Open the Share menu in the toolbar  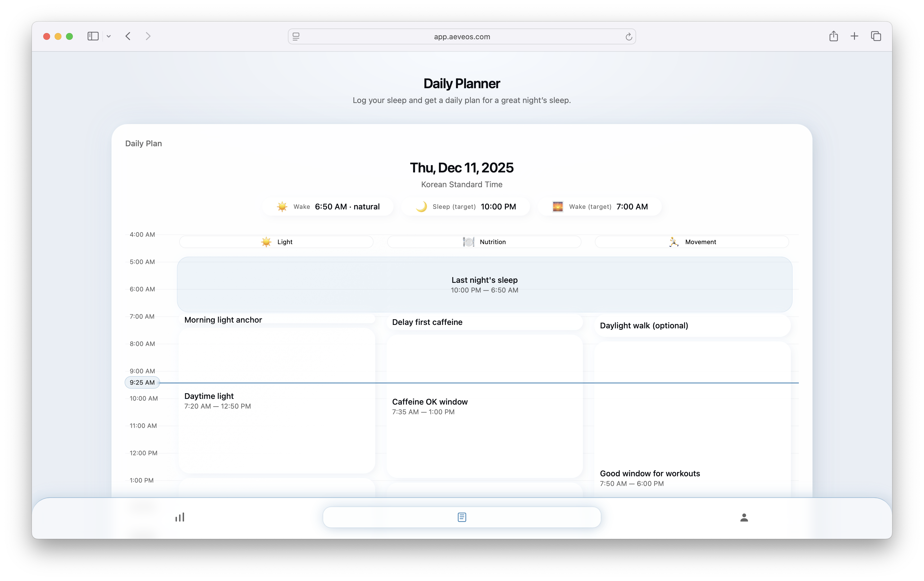click(834, 36)
